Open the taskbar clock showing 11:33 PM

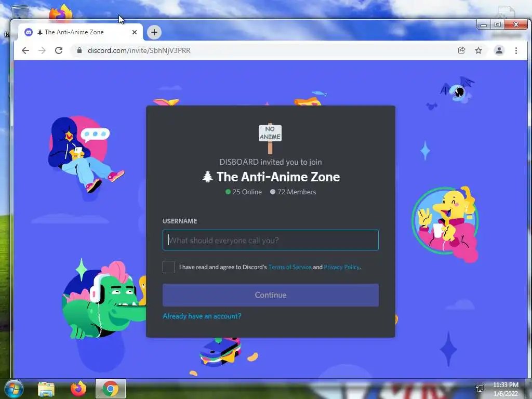(506, 389)
